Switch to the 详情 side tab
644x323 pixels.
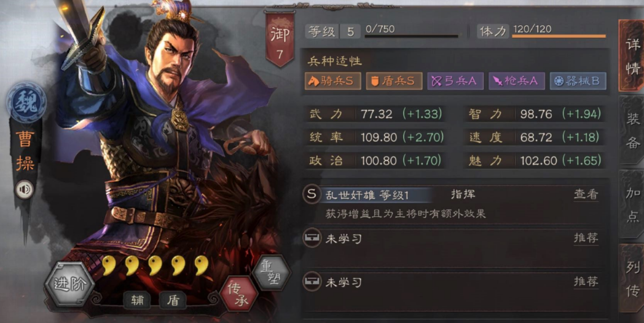coord(632,56)
